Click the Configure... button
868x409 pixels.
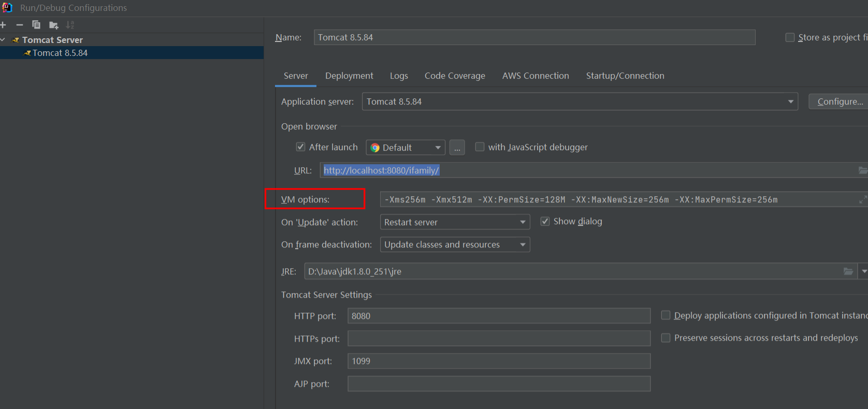pyautogui.click(x=840, y=101)
